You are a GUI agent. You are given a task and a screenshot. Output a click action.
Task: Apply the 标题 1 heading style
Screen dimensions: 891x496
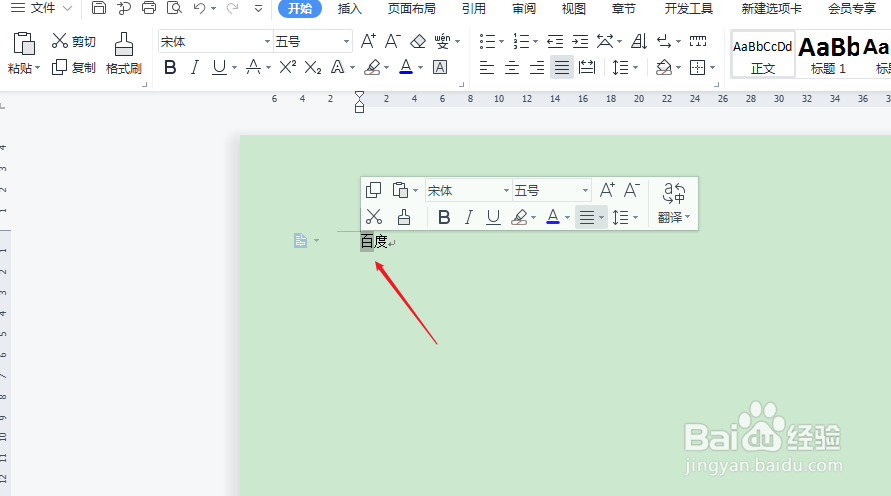click(x=828, y=55)
